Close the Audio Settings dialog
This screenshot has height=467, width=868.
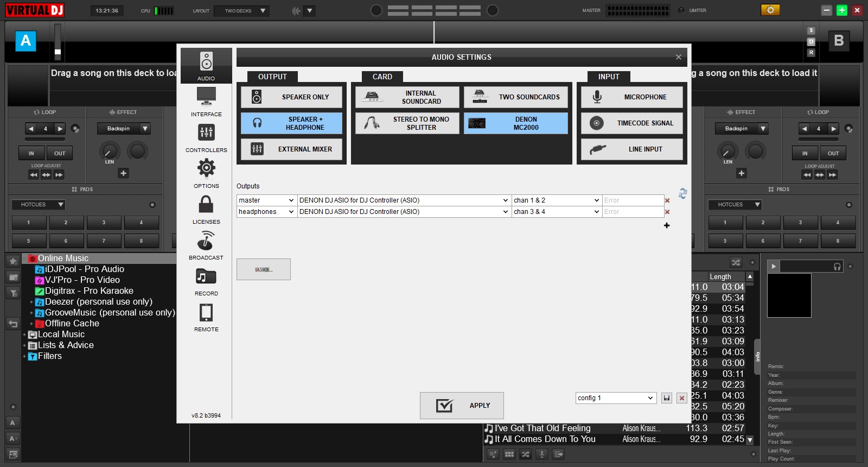click(678, 57)
